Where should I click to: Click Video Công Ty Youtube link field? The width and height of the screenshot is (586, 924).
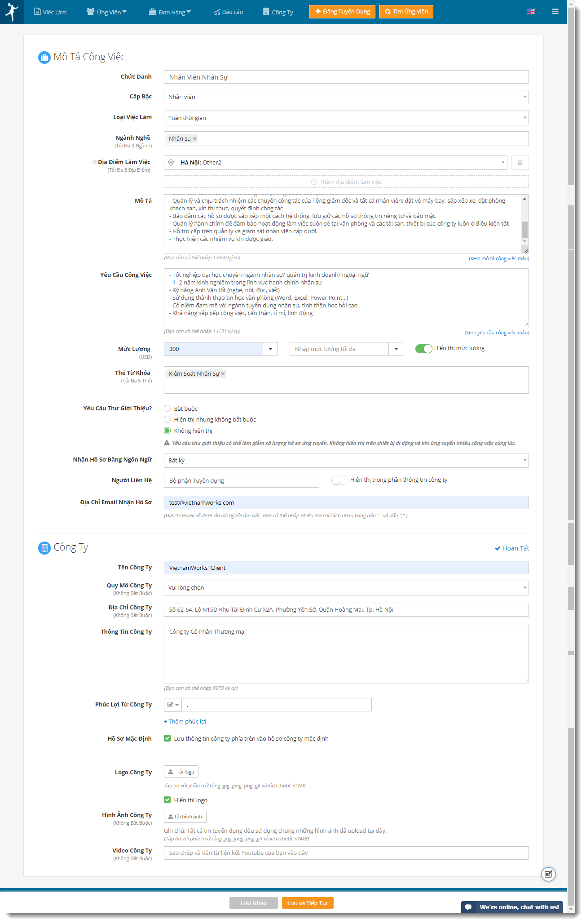tap(346, 853)
